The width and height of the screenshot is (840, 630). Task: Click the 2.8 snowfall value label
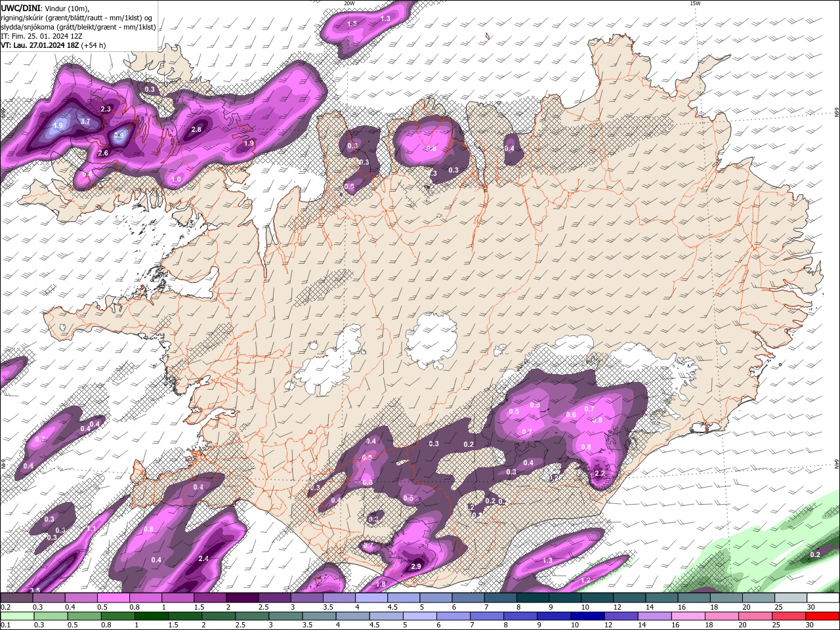coord(196,129)
